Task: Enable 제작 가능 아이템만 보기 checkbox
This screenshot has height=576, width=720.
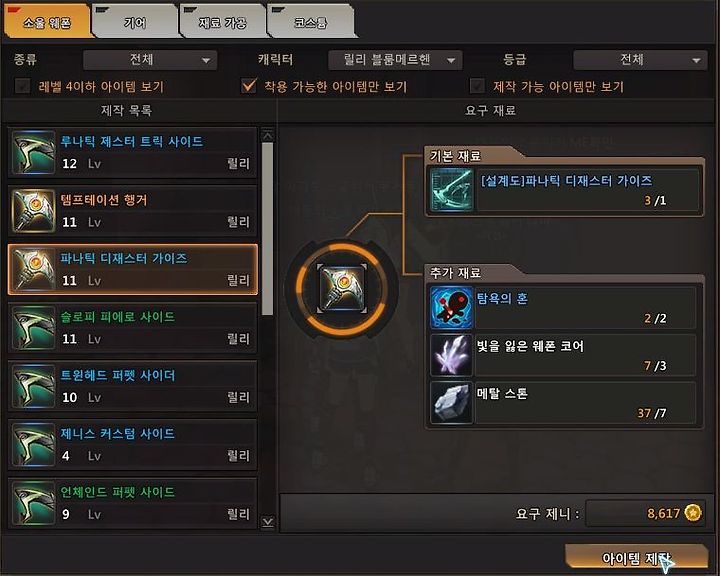Action: (477, 86)
